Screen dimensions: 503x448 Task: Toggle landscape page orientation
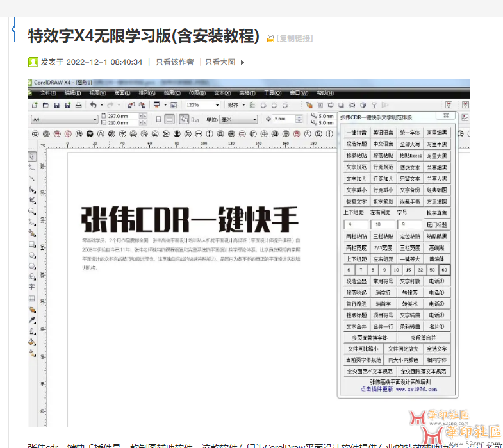coord(169,119)
